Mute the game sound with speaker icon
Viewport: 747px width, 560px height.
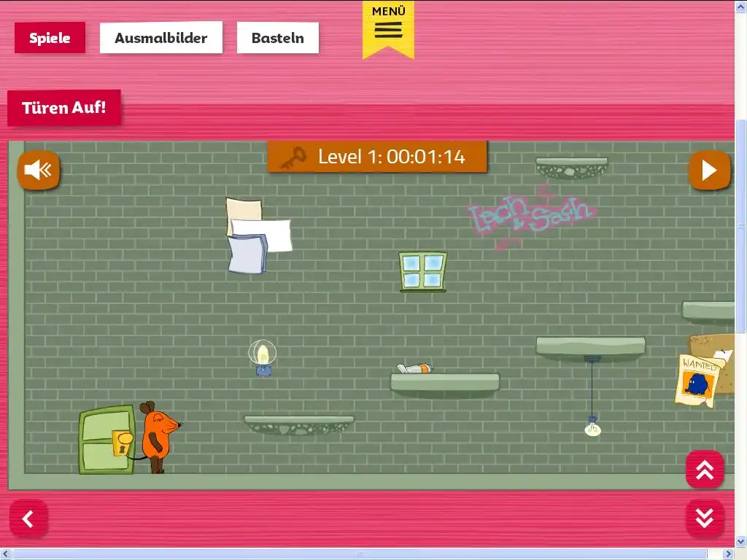[39, 170]
